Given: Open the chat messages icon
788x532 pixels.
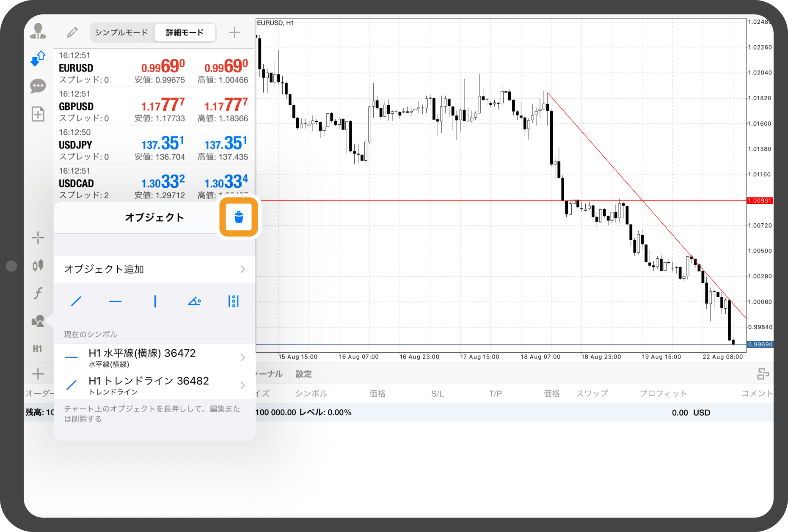Looking at the screenshot, I should (38, 86).
